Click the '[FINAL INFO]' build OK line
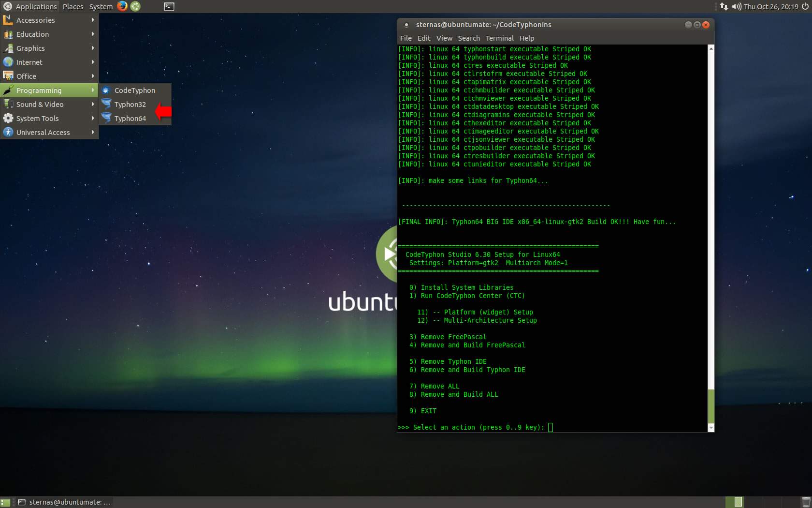812x508 pixels. [x=536, y=222]
